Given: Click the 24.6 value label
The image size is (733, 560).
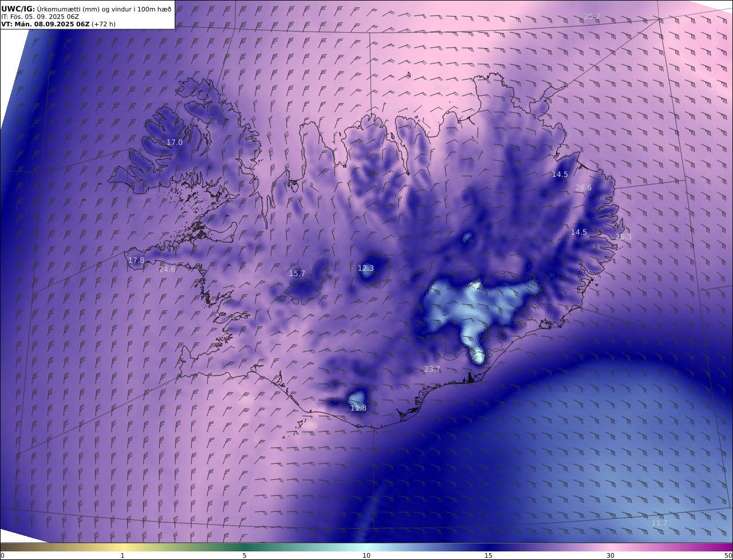Looking at the screenshot, I should click(167, 269).
